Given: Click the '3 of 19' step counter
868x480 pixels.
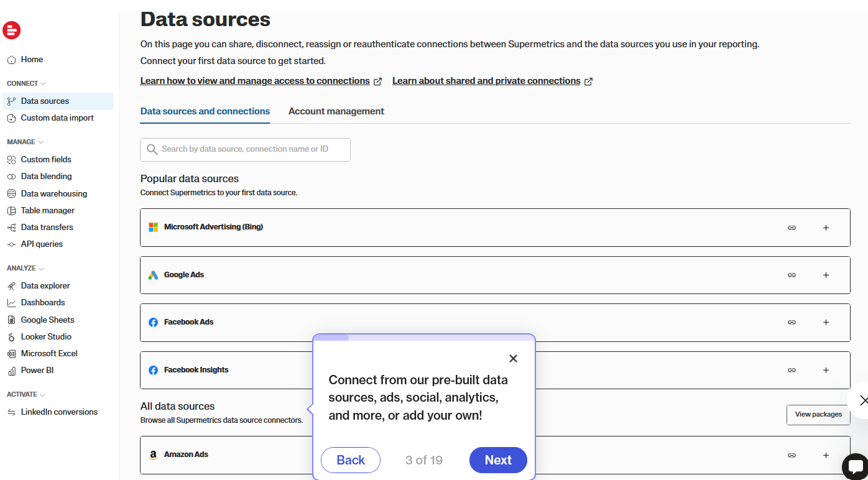Looking at the screenshot, I should 424,460.
